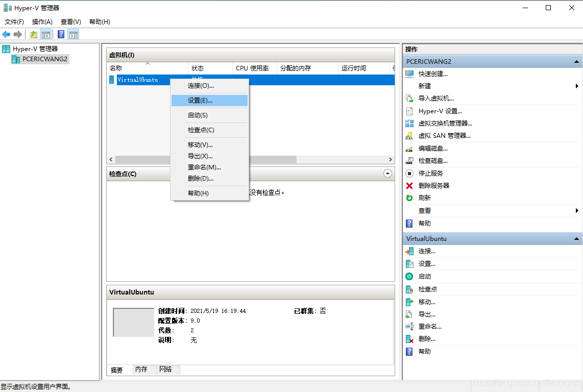
Task: Collapse the VirtualUbuntu actions section arrow
Action: point(576,239)
